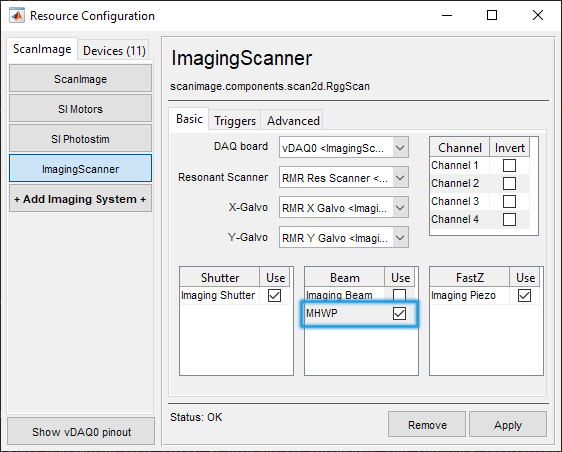
Task: Uncheck Use for MHWP beam
Action: [x=399, y=314]
